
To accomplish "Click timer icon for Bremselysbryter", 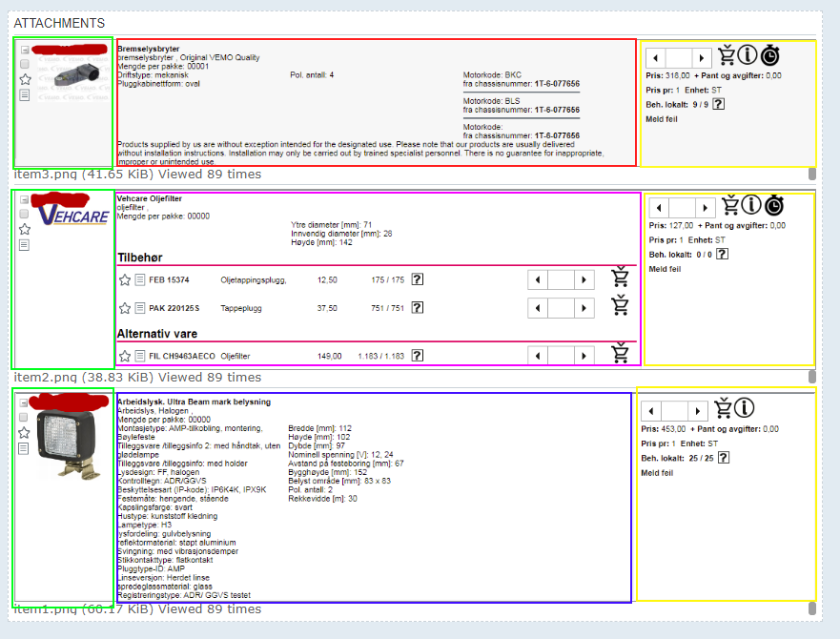I will 771,56.
